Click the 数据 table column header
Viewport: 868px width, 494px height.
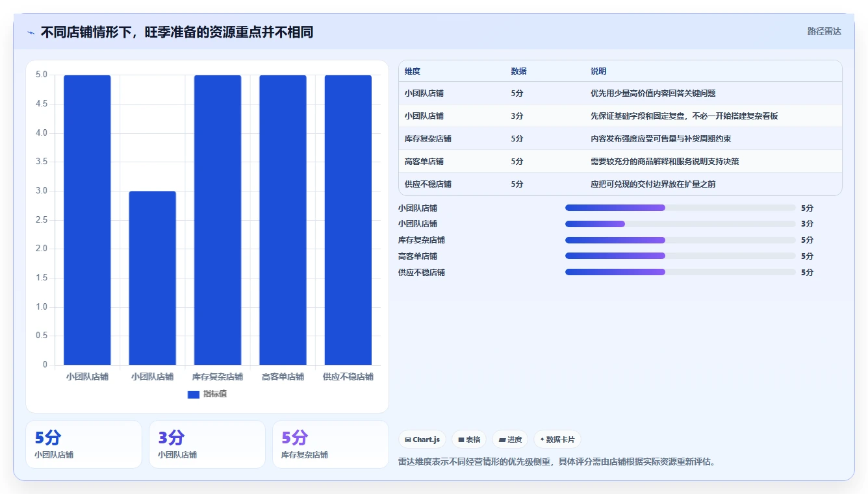[x=519, y=71]
